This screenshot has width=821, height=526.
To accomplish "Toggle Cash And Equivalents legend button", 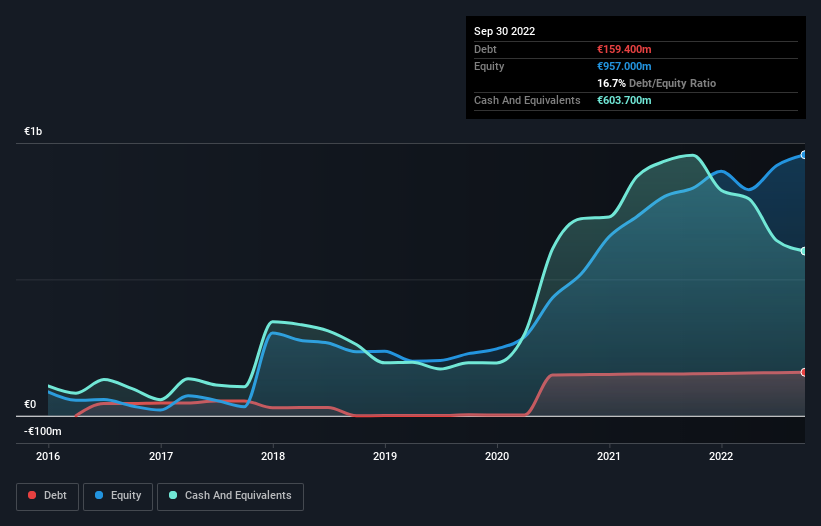I will 230,496.
